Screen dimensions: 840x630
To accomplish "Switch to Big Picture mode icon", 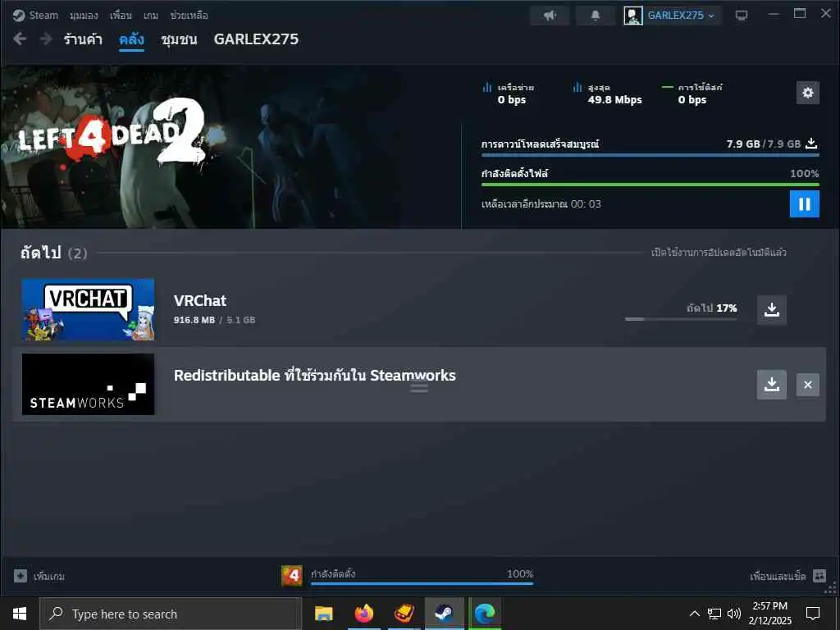I will (x=742, y=15).
